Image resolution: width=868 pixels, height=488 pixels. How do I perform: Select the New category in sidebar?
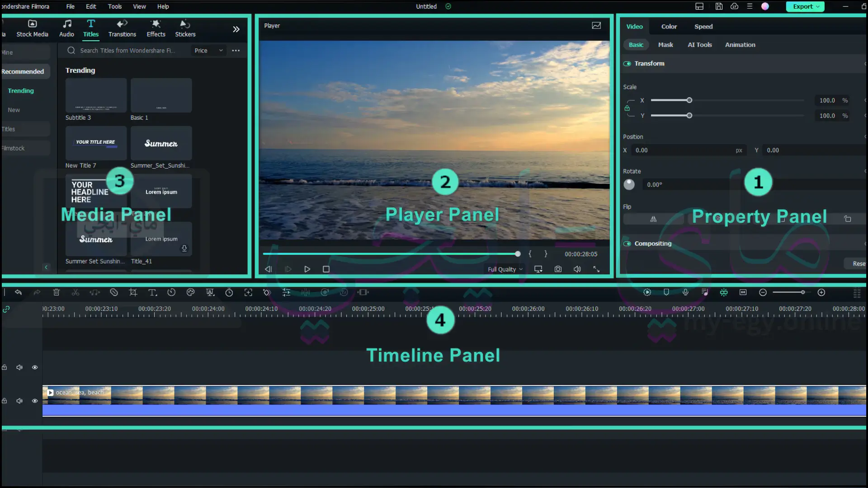pos(14,110)
